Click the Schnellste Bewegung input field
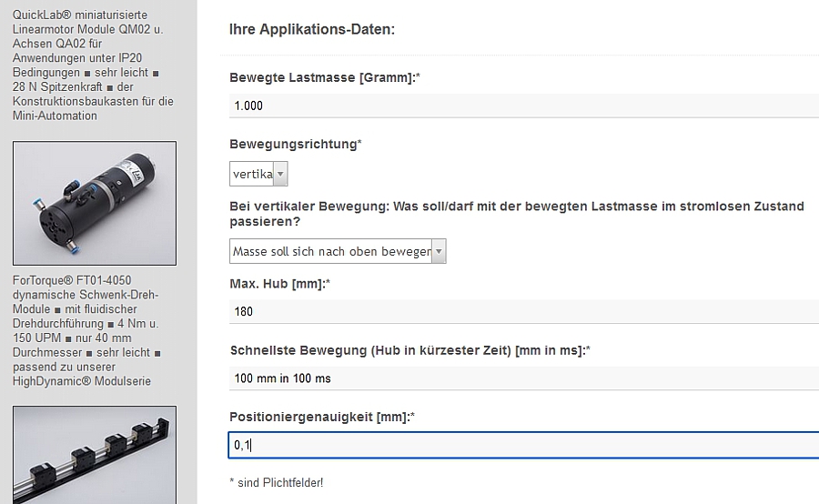 tap(524, 378)
